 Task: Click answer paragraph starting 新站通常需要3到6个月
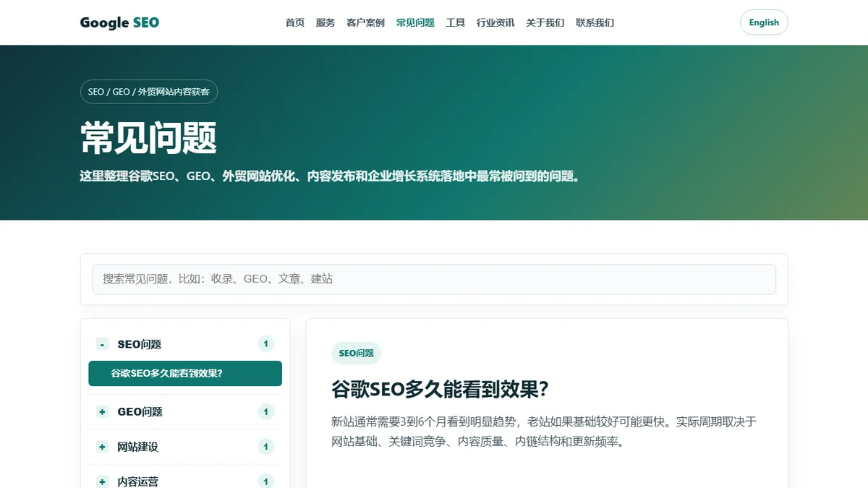[544, 432]
